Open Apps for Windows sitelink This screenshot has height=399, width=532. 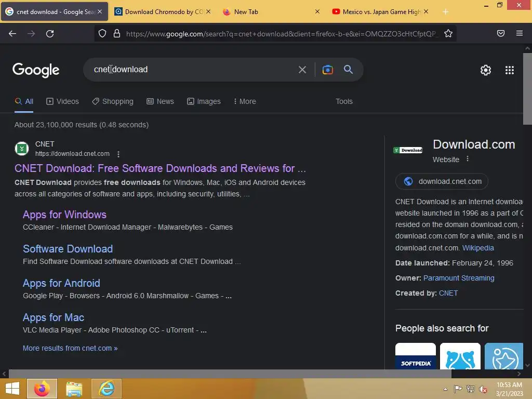coord(64,215)
